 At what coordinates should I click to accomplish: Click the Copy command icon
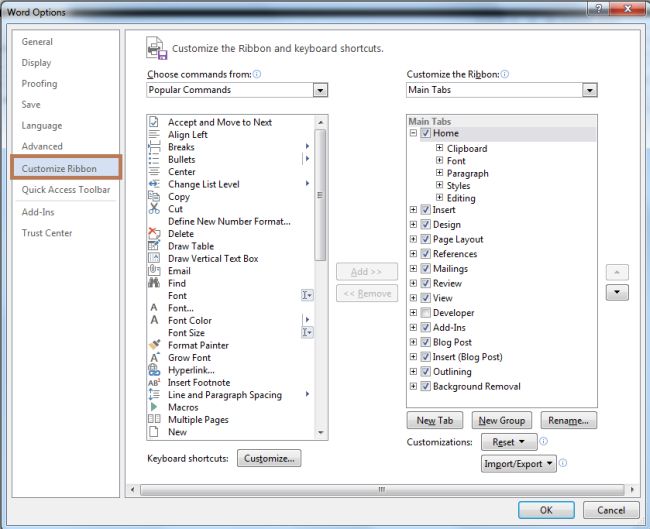point(154,196)
